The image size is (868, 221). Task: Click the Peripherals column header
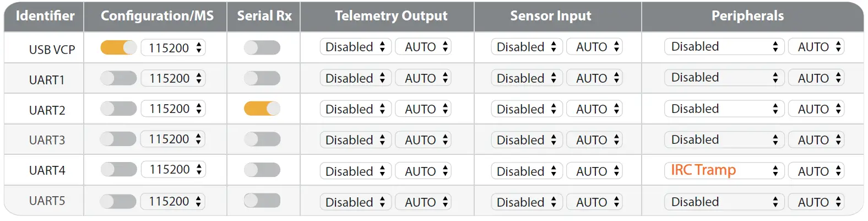(747, 16)
